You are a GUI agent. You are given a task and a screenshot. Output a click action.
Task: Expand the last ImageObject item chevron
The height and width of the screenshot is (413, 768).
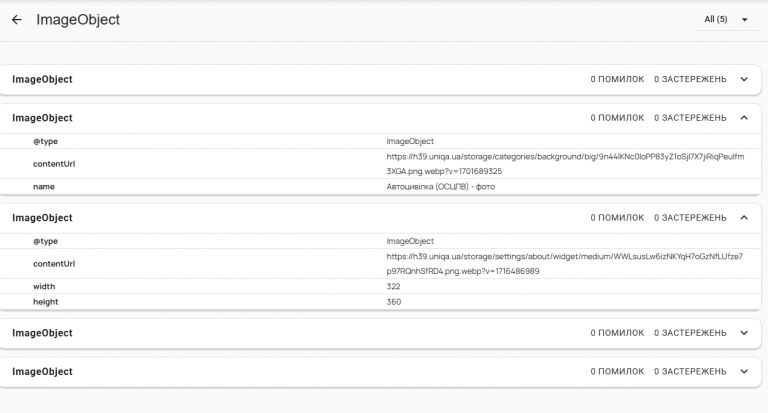pos(743,371)
